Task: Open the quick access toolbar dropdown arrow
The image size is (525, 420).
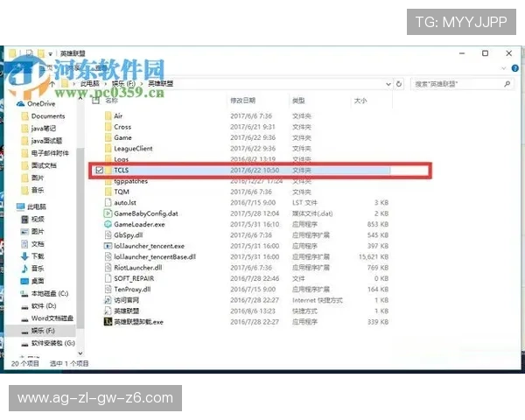Action: (x=50, y=53)
